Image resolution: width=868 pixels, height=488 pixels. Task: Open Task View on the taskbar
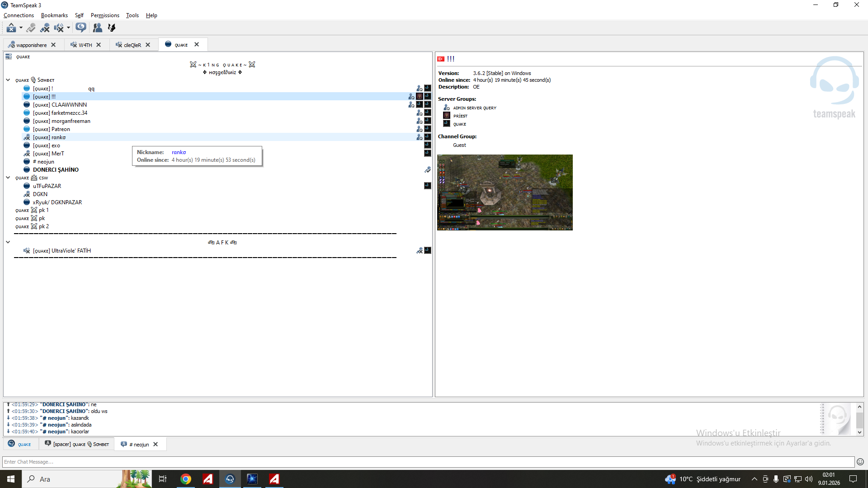pos(163,479)
